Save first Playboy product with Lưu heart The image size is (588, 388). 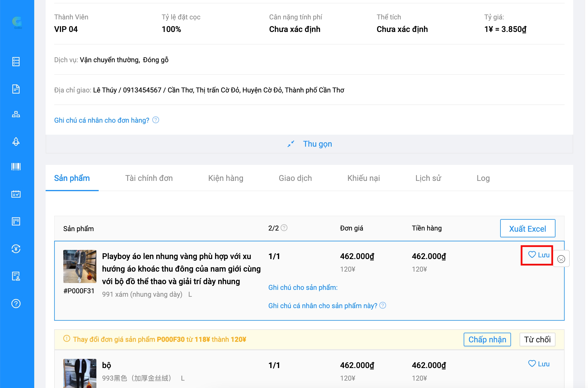[x=538, y=255]
